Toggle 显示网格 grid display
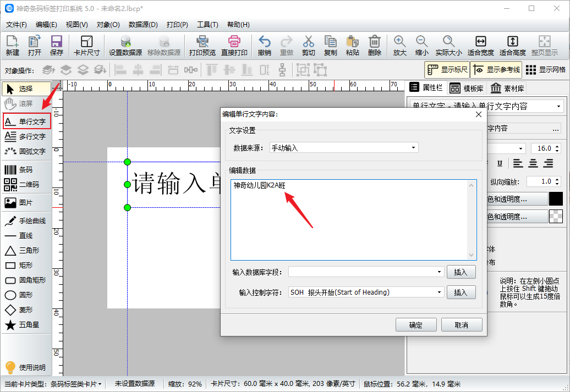570x392 pixels. 546,70
